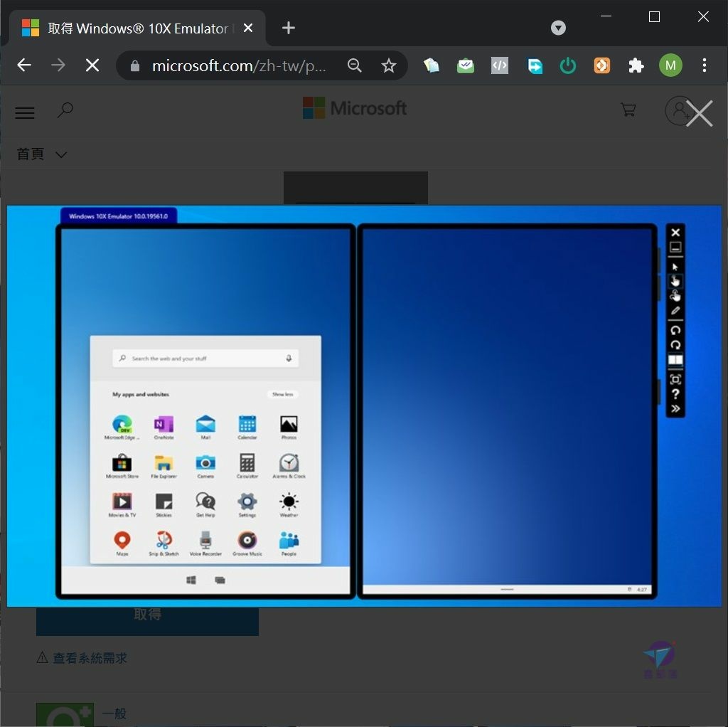Screen dimensions: 728x727
Task: View site security lock information
Action: (x=134, y=66)
